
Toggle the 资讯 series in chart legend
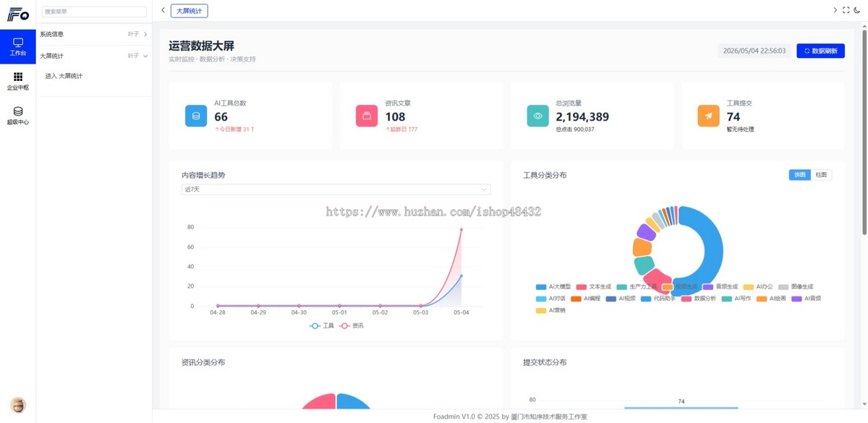point(352,326)
